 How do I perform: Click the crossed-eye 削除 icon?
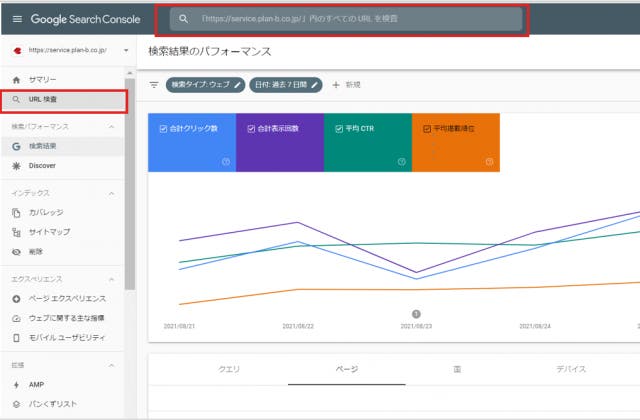[x=16, y=252]
